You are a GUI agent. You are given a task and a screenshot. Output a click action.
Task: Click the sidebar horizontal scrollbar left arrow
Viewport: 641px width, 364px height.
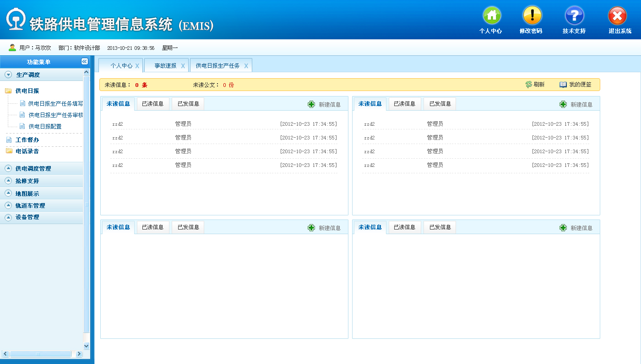(x=5, y=354)
